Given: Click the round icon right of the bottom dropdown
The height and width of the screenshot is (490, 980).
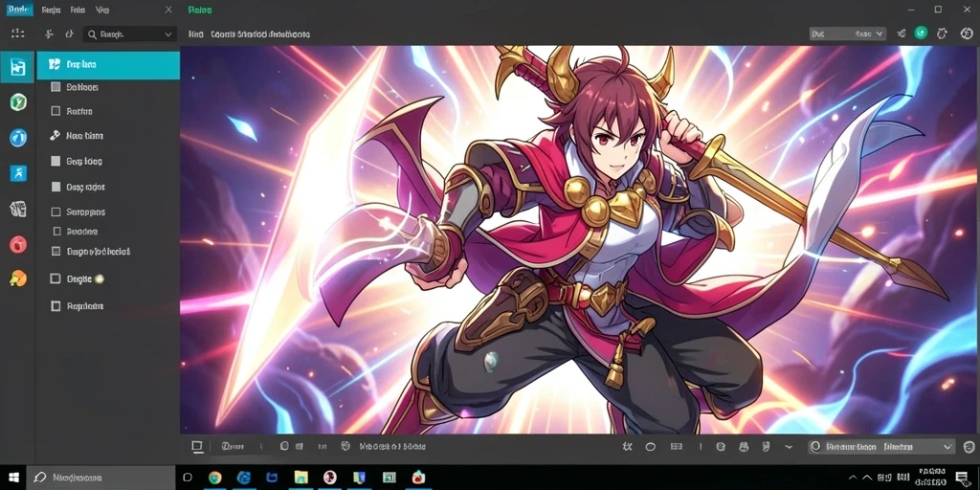Looking at the screenshot, I should coord(968,446).
